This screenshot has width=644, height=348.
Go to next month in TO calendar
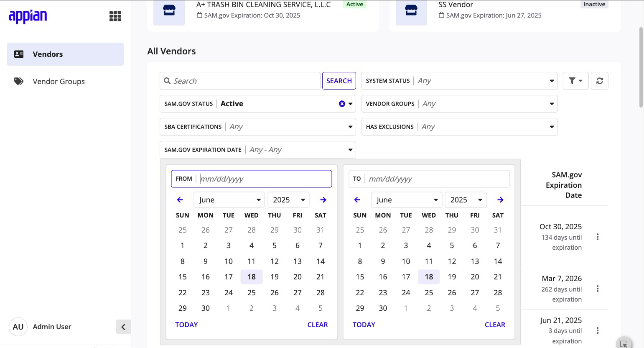[500, 200]
